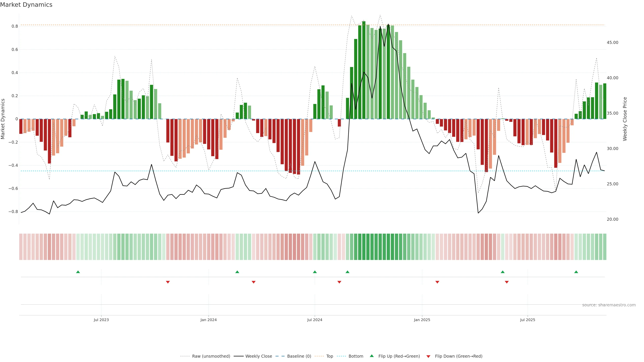Toggle the Weekly Close legend entry
The image size is (644, 362).
pyautogui.click(x=258, y=356)
